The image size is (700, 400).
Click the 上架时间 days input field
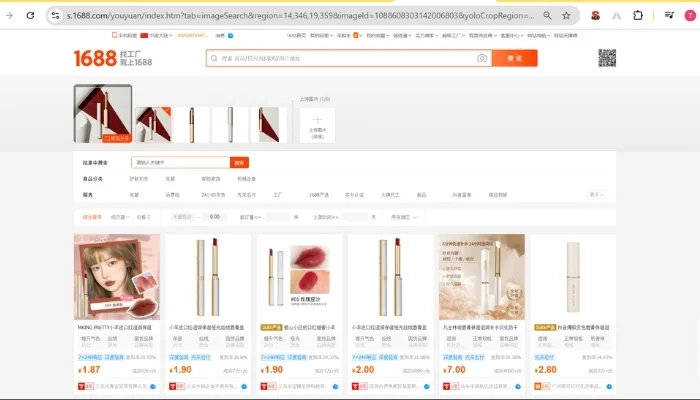click(x=356, y=217)
